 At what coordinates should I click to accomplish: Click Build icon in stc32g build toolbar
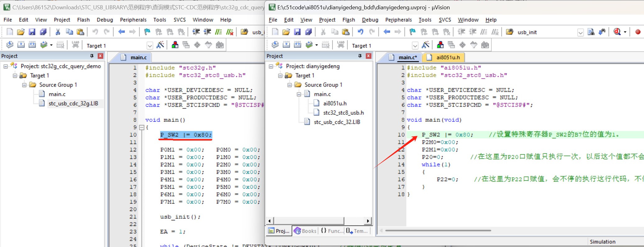(x=21, y=45)
